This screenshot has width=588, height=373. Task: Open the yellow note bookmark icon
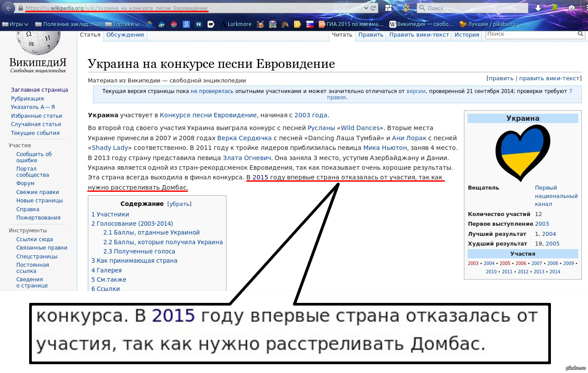coord(298,24)
